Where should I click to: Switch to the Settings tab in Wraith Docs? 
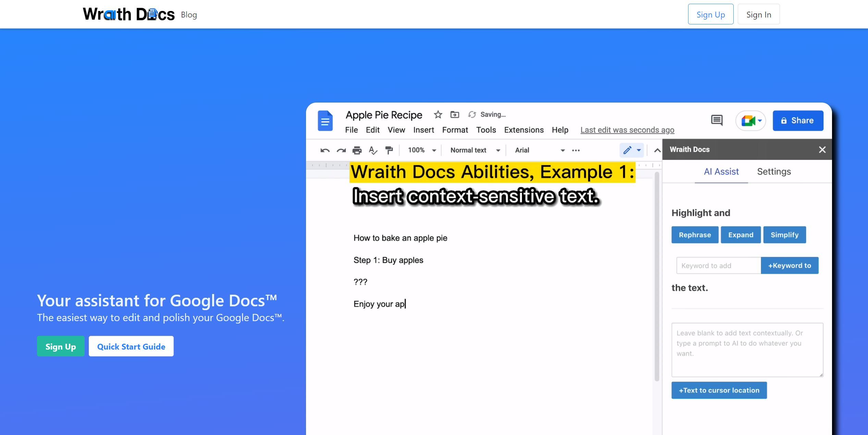coord(774,171)
